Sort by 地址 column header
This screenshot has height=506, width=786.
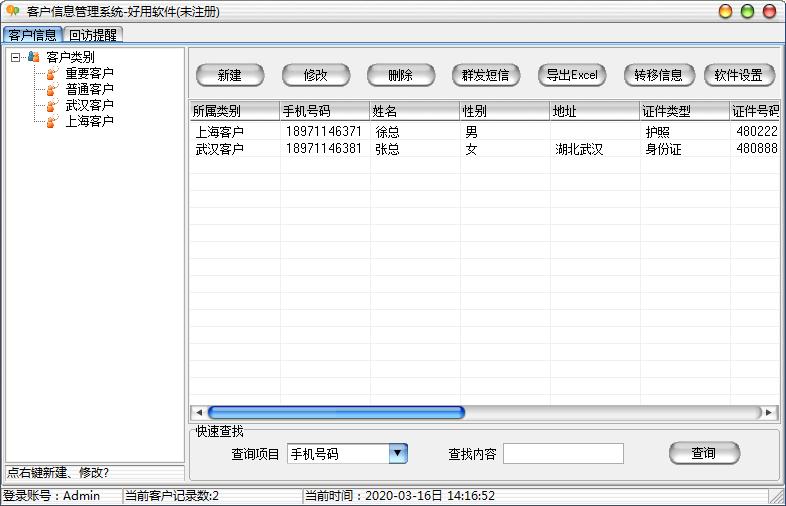pyautogui.click(x=595, y=111)
